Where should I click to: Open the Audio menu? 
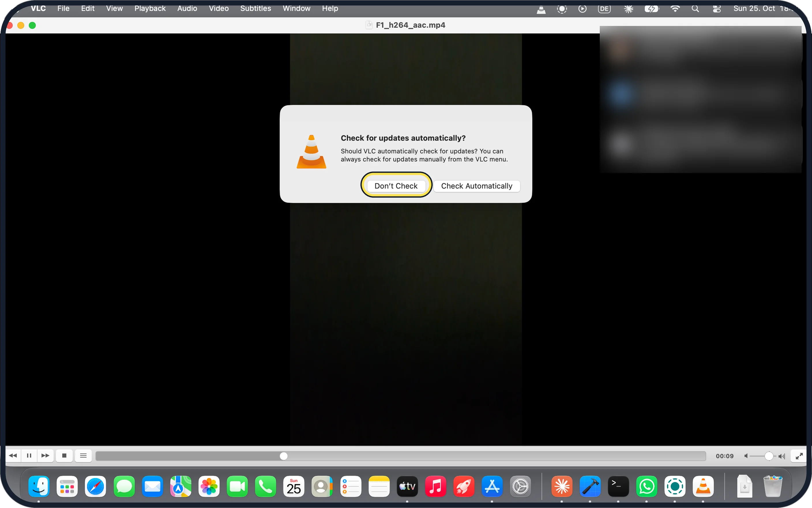[187, 8]
